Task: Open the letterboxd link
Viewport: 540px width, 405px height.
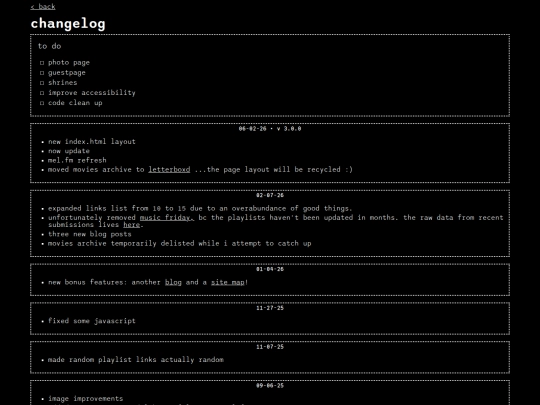Action: (x=169, y=169)
